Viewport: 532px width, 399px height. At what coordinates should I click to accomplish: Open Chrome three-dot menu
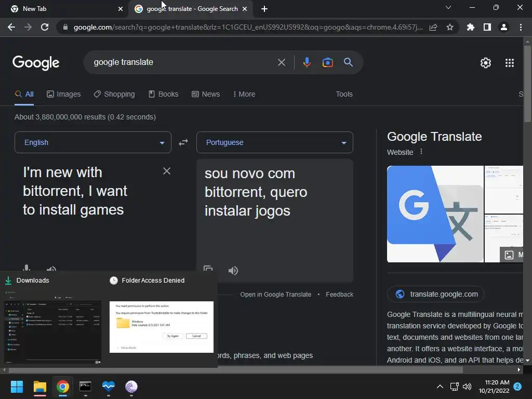click(x=521, y=27)
